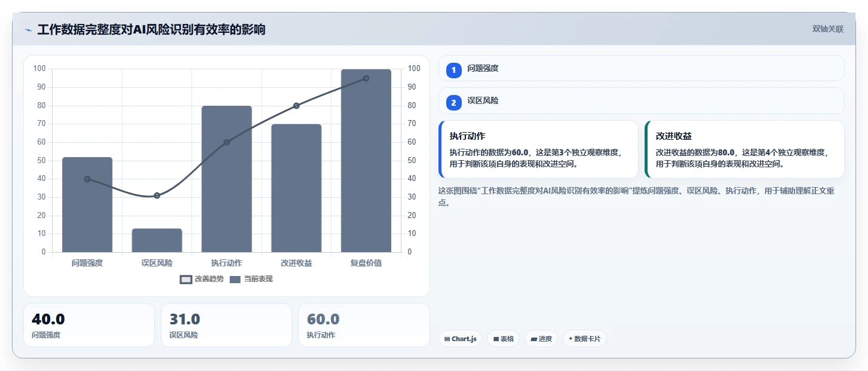Viewport: 868px width, 371px height.
Task: Click the trend line point at 执行动作
Action: 226,142
